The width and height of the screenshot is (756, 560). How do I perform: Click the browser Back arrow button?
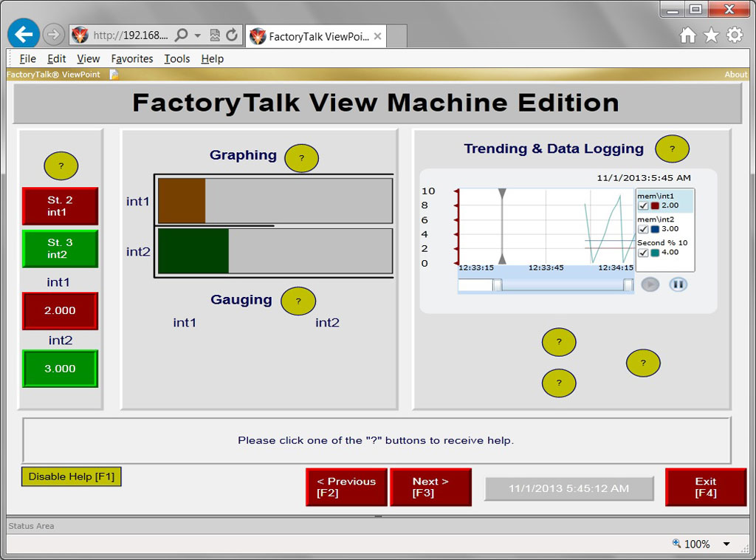(23, 34)
